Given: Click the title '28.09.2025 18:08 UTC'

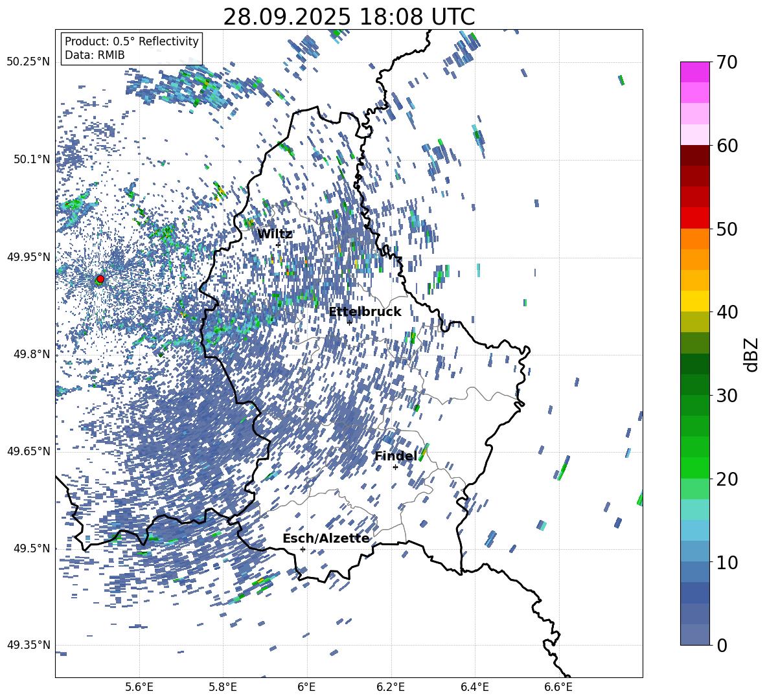Looking at the screenshot, I should pos(349,17).
